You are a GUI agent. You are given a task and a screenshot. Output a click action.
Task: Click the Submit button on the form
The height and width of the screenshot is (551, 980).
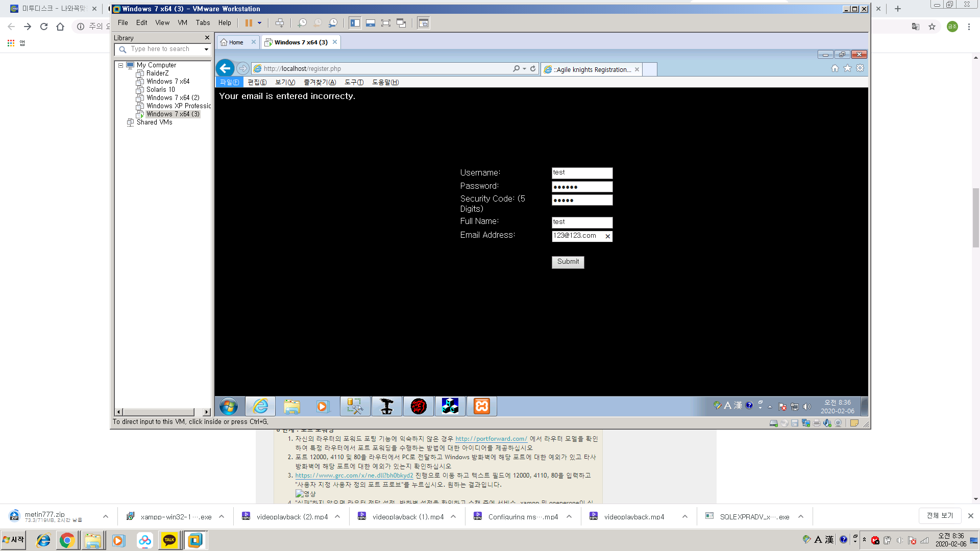click(x=568, y=262)
